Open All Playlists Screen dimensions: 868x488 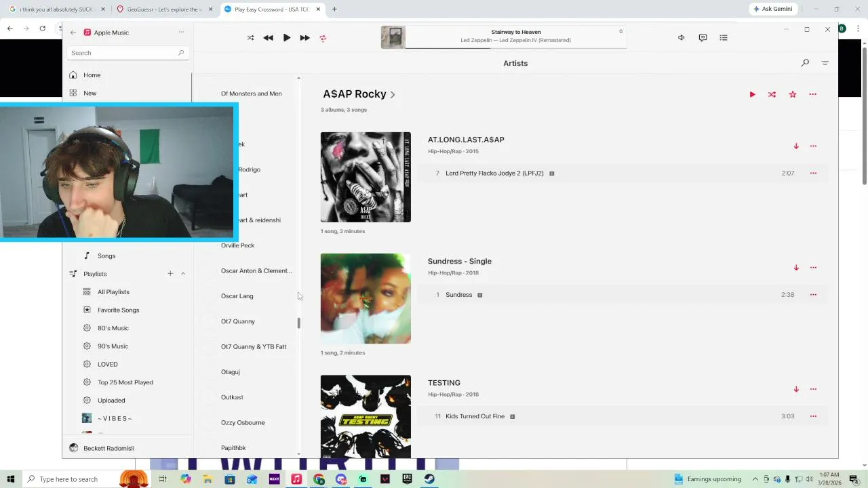coord(113,292)
